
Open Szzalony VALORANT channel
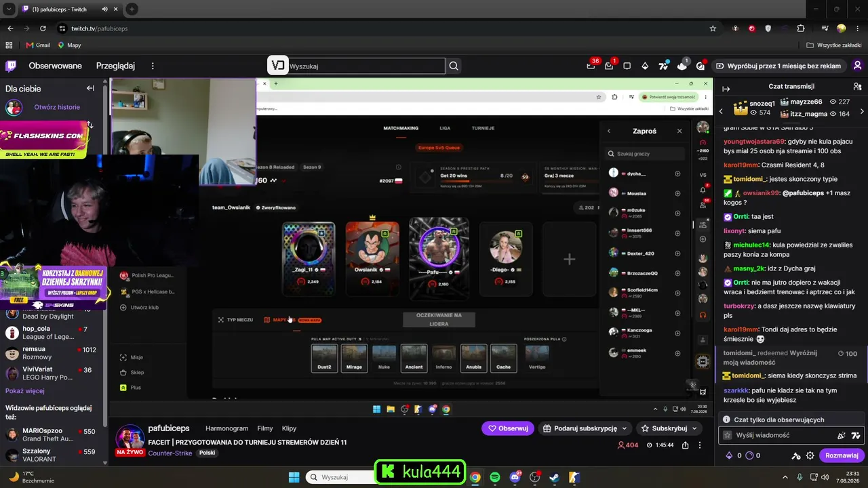click(x=52, y=455)
